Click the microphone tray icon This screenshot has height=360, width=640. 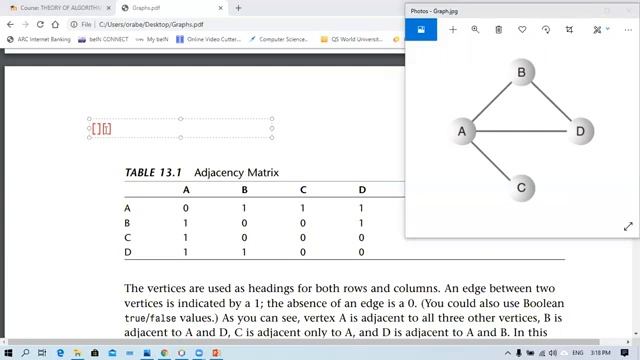[x=518, y=353]
